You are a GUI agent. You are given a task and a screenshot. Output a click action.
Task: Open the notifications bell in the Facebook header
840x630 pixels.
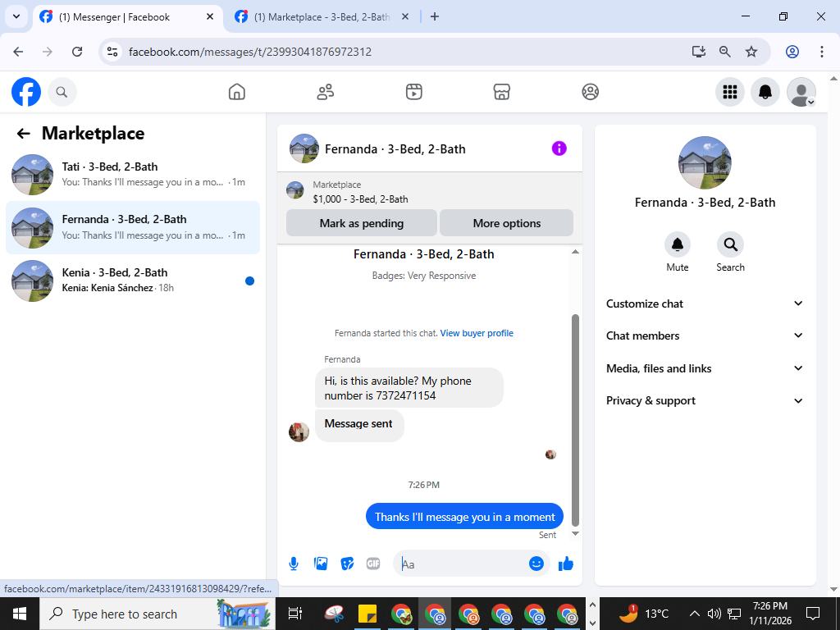tap(765, 92)
